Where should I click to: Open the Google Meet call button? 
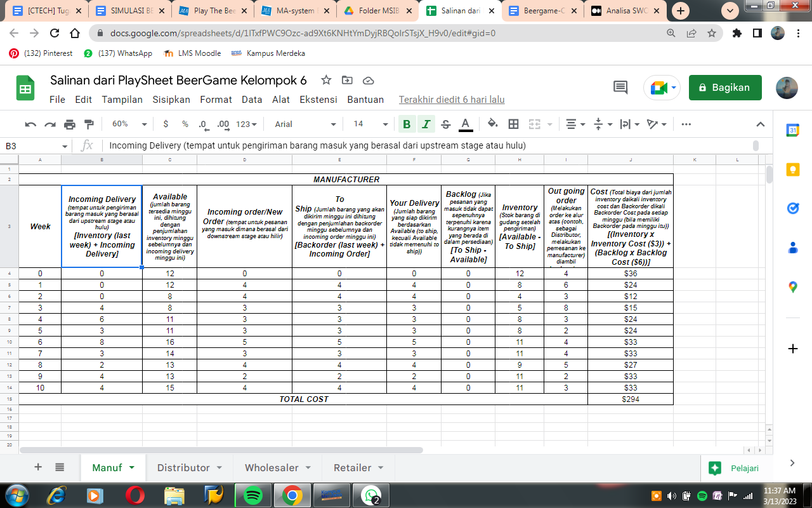(x=662, y=88)
